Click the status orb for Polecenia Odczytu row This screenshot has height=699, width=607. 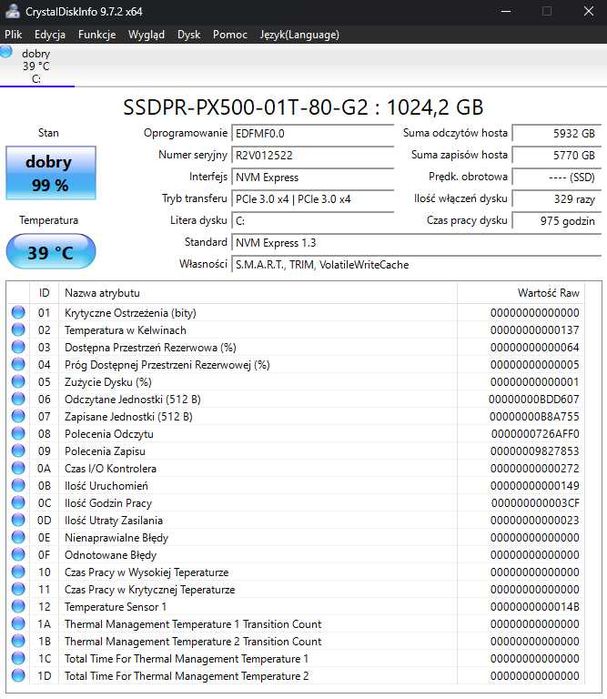18,433
